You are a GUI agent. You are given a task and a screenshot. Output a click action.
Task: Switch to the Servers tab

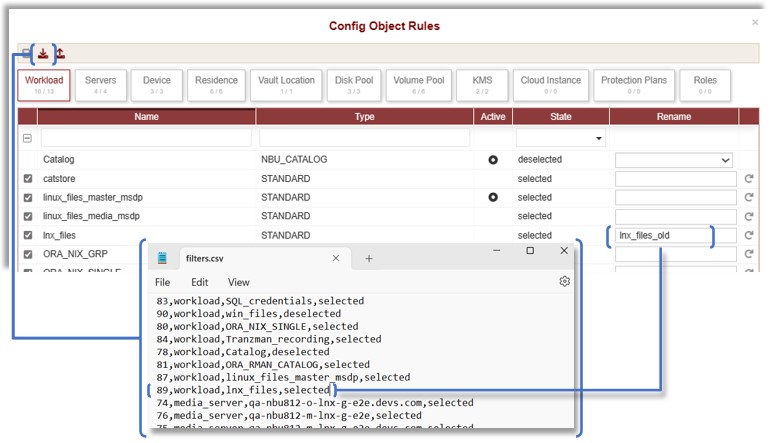coord(99,85)
